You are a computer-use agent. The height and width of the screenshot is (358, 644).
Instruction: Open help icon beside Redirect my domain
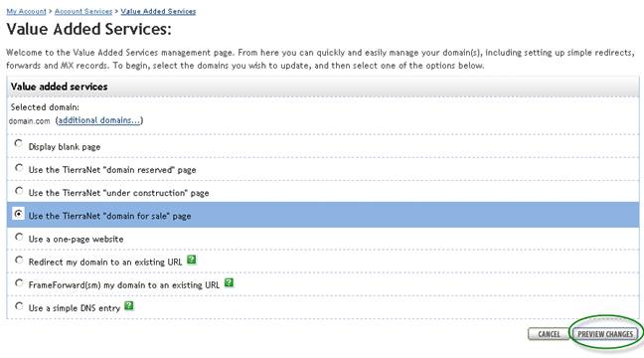pos(192,260)
